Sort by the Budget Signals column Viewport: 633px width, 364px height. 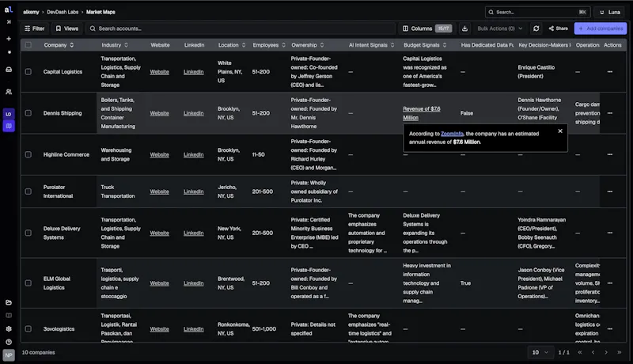click(x=425, y=45)
